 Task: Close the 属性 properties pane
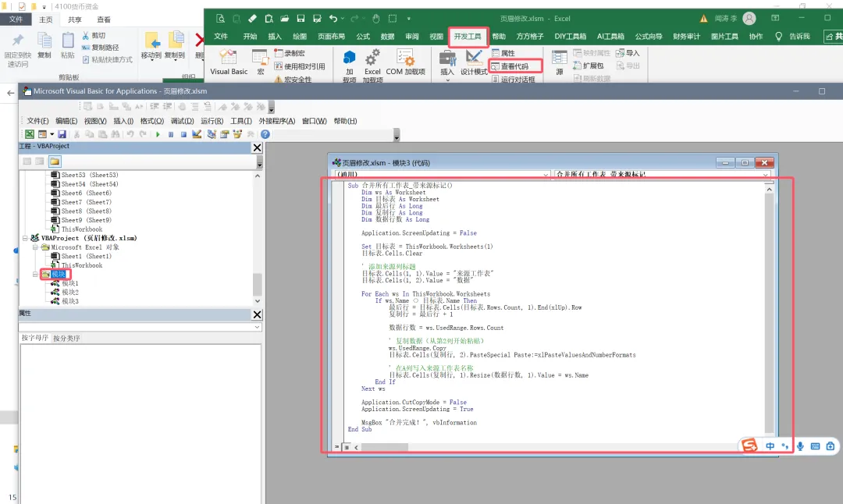pyautogui.click(x=257, y=314)
